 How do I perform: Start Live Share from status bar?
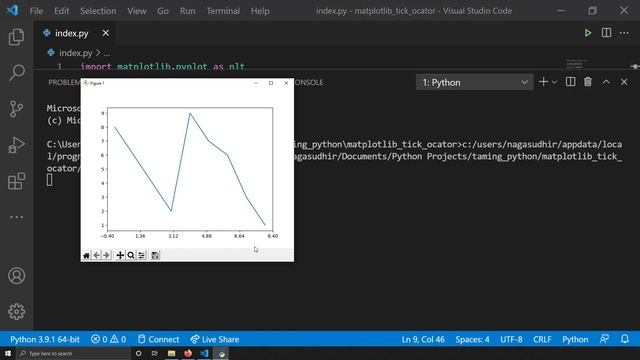[215, 340]
